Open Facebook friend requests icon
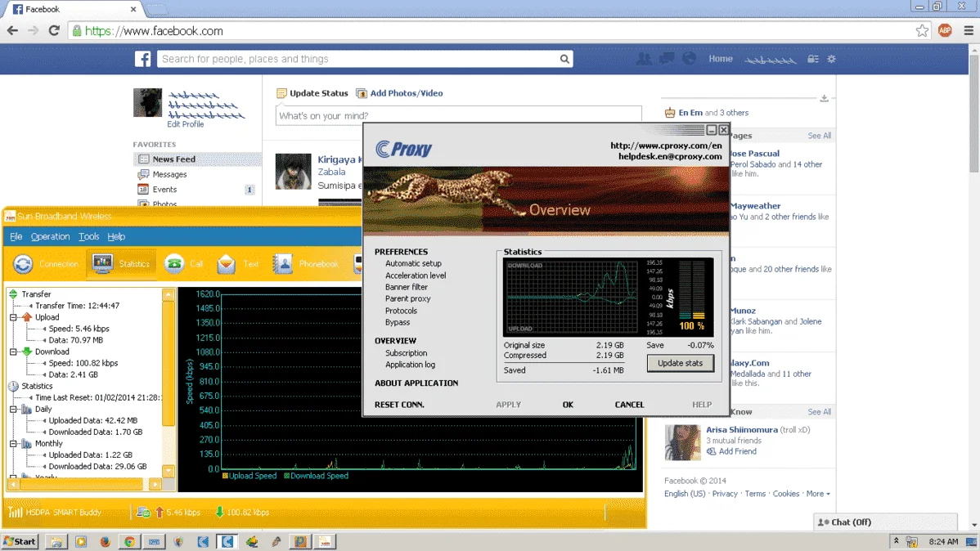The width and height of the screenshot is (980, 551). click(643, 59)
